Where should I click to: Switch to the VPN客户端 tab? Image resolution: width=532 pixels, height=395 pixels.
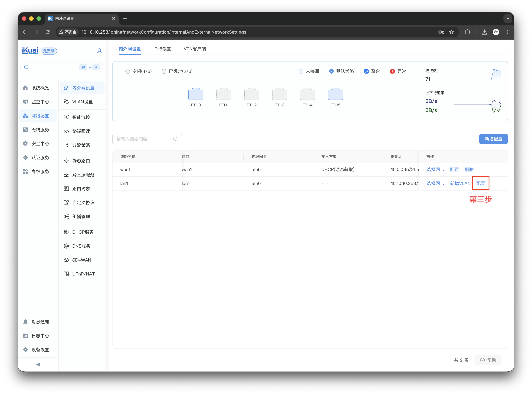point(195,49)
